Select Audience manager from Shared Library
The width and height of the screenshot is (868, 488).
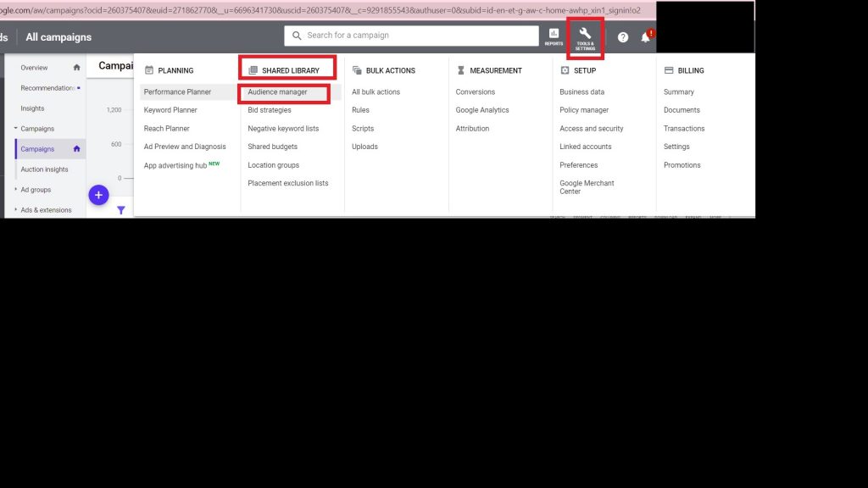coord(277,91)
